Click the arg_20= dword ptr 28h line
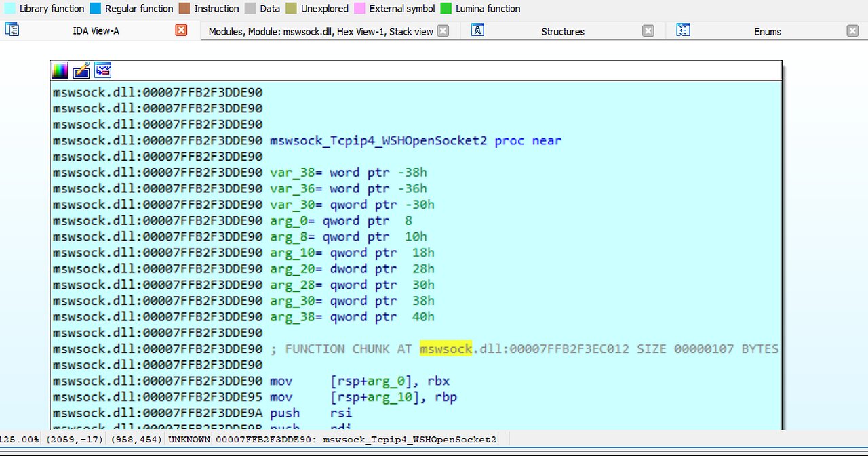The width and height of the screenshot is (868, 456). pos(352,269)
